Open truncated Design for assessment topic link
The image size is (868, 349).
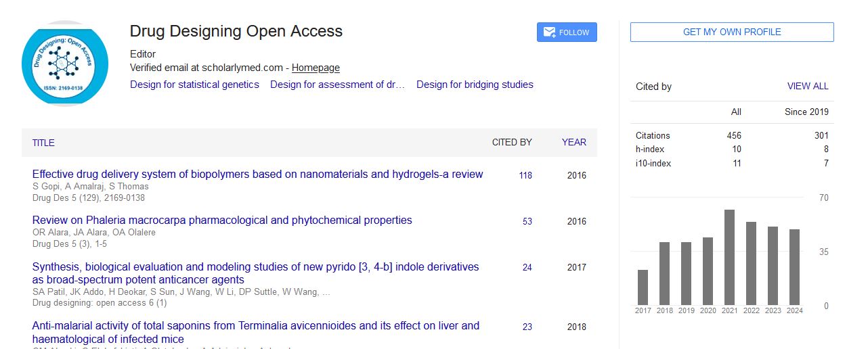click(337, 85)
